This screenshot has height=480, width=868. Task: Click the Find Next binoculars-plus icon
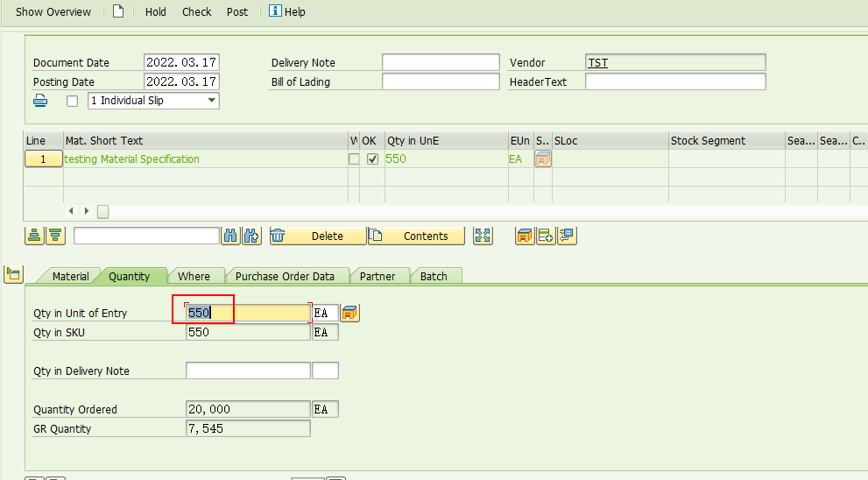(x=251, y=236)
